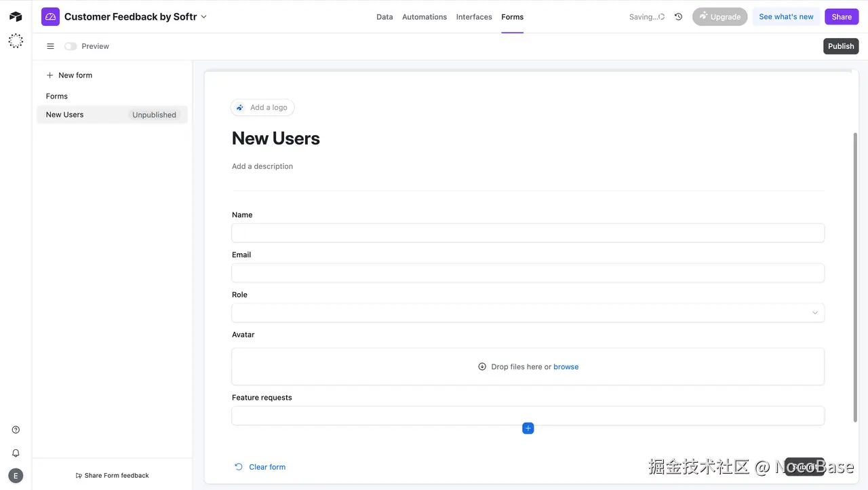Click the See what's new link
Screen dimensions: 868x490
tap(785, 16)
